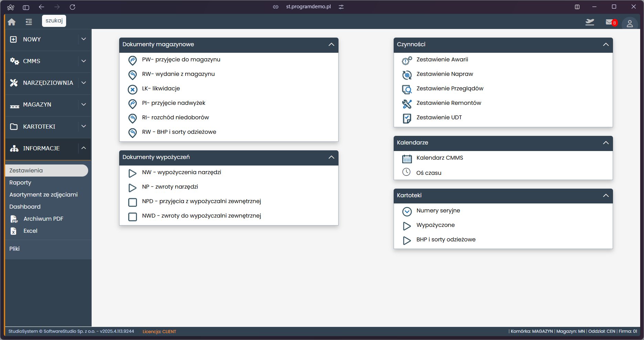Click the Kalendarz CMMS calendar icon
Image resolution: width=644 pixels, height=340 pixels.
407,159
